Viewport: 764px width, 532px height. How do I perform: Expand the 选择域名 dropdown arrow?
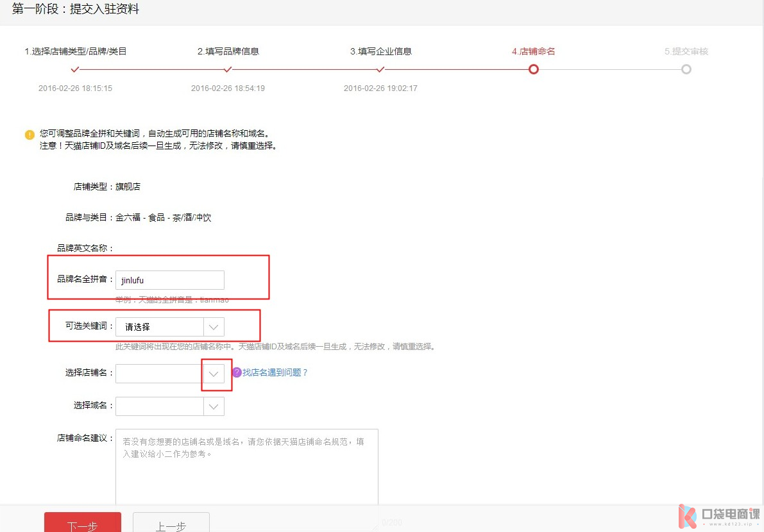(214, 406)
